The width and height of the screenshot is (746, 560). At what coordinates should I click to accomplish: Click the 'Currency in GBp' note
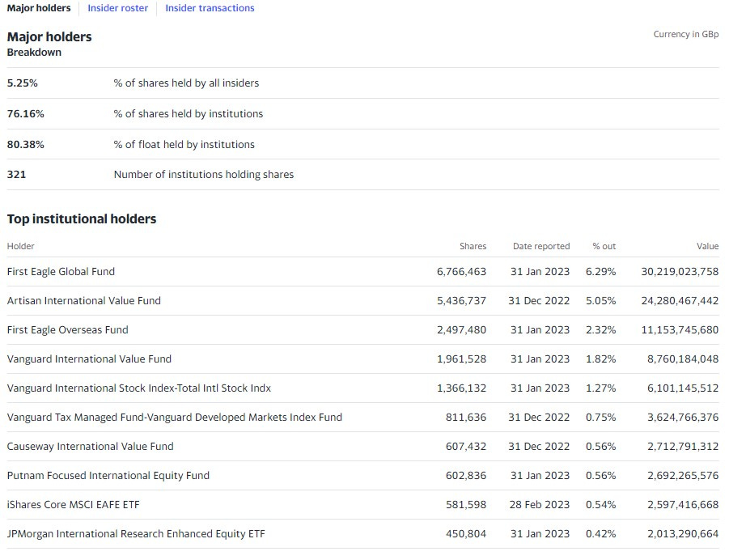click(x=686, y=34)
